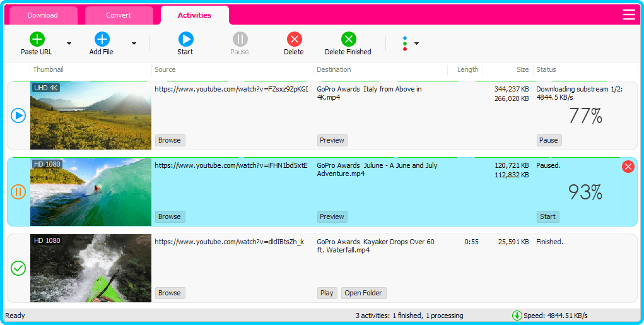This screenshot has width=644, height=325.
Task: Expand the Add File dropdown arrow
Action: pos(134,44)
